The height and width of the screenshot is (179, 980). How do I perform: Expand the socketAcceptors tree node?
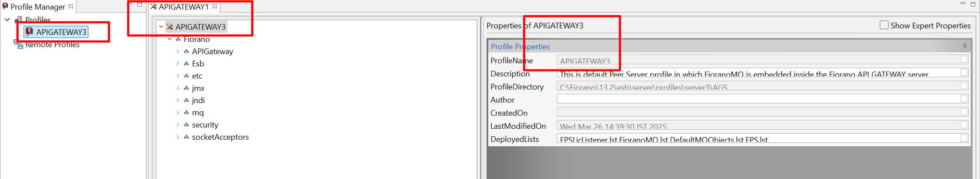178,137
